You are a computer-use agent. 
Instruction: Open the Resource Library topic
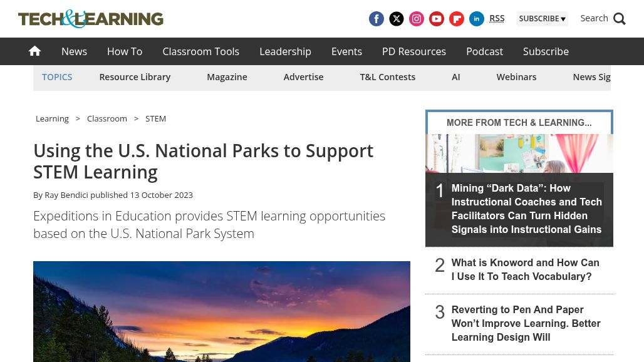[x=135, y=77]
